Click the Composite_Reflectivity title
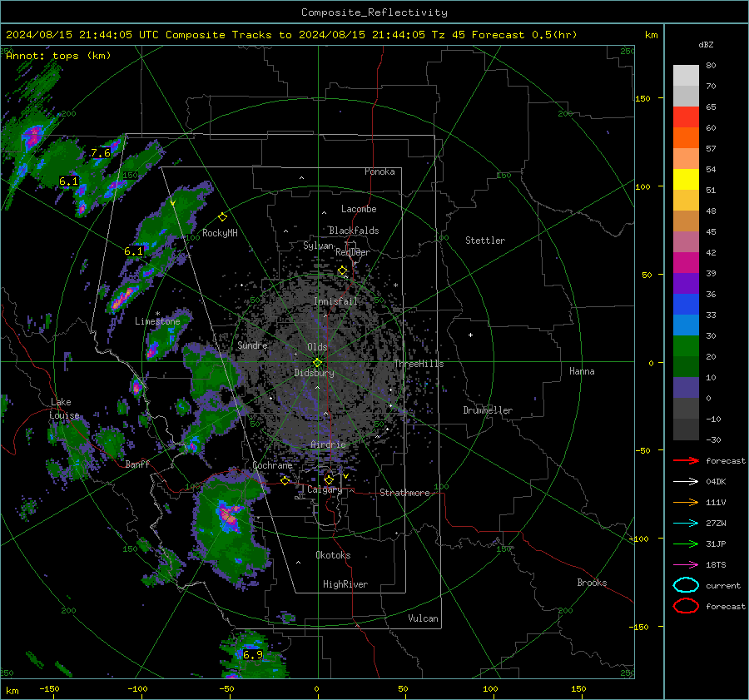Screen dimensions: 749x700 (x=374, y=12)
